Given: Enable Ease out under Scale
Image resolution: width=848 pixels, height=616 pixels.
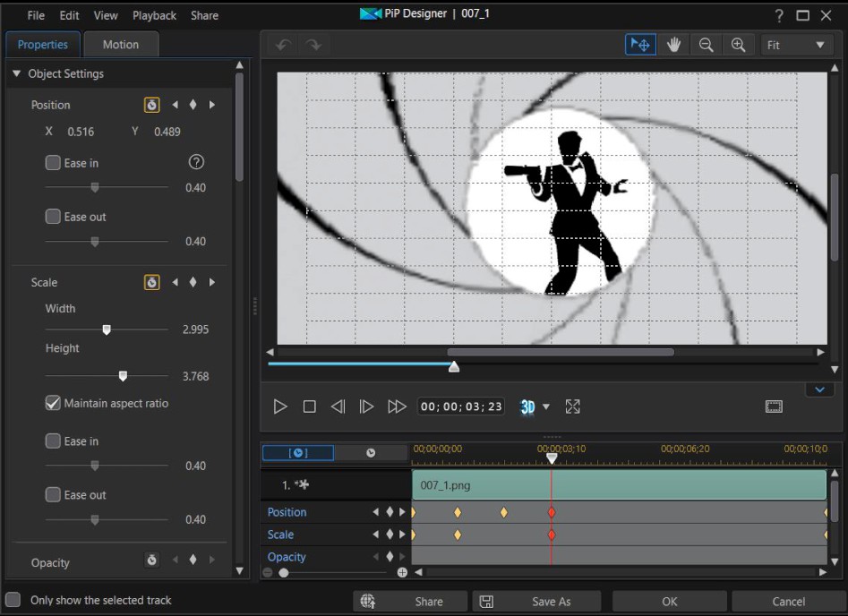Looking at the screenshot, I should (53, 495).
